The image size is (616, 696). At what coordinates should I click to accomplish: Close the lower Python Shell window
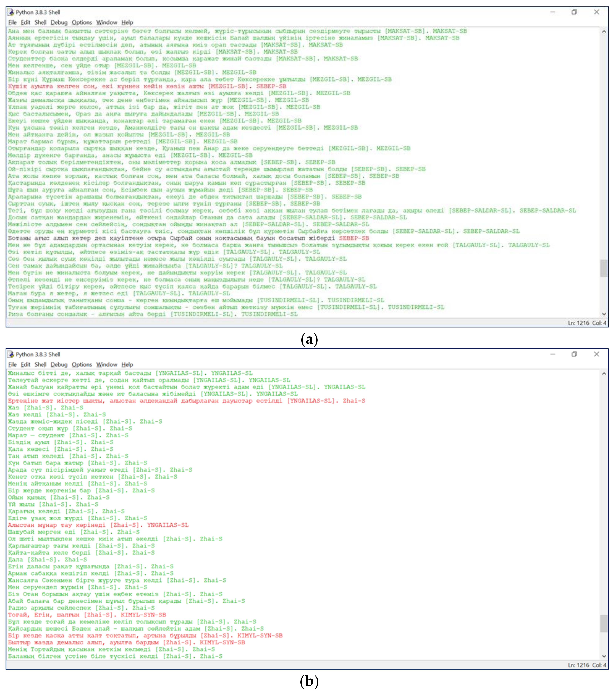pyautogui.click(x=596, y=354)
